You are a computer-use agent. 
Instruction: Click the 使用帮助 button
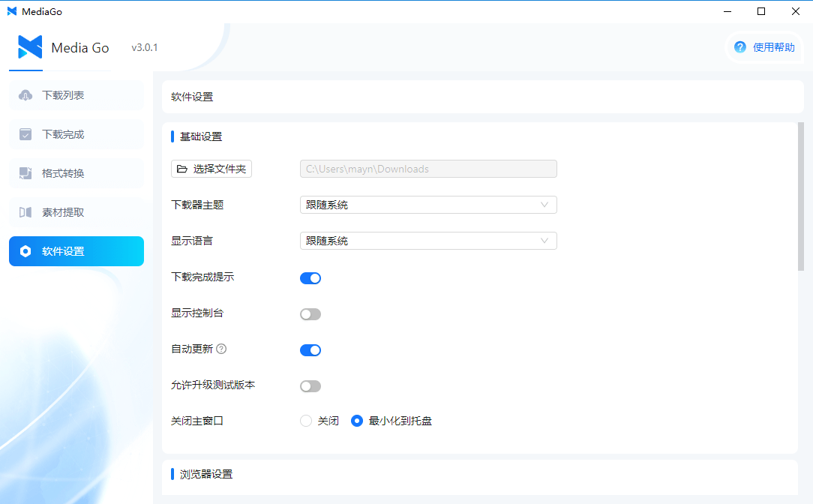pyautogui.click(x=764, y=46)
